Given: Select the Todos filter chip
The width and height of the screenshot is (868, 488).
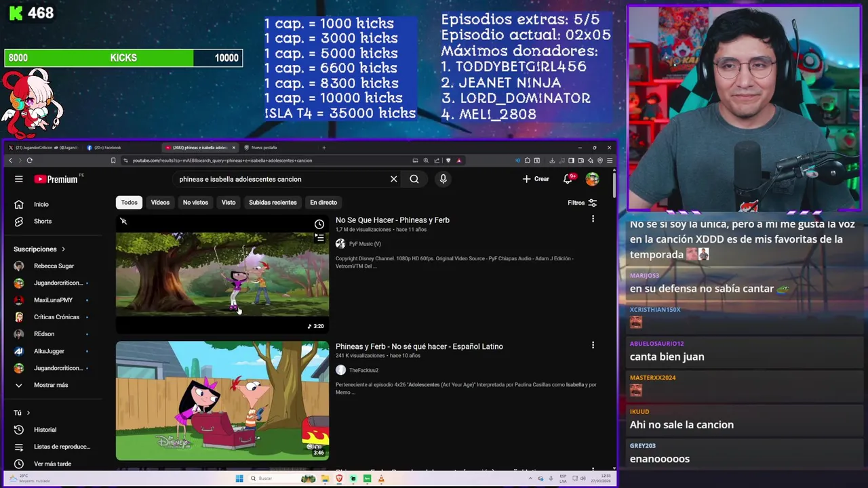Looking at the screenshot, I should pyautogui.click(x=129, y=202).
